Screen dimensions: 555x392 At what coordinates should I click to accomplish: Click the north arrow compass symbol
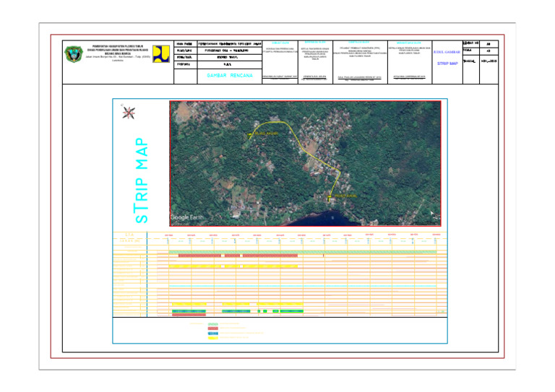pos(128,113)
